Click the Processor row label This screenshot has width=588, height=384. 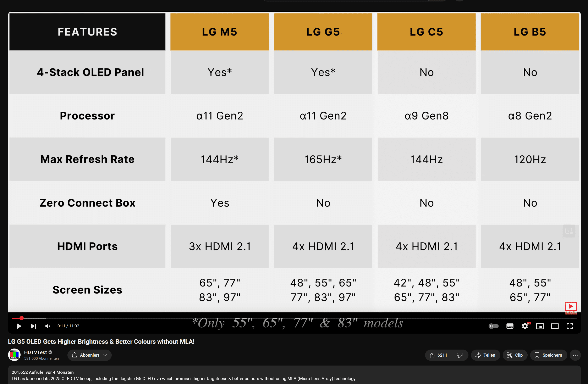pos(87,116)
